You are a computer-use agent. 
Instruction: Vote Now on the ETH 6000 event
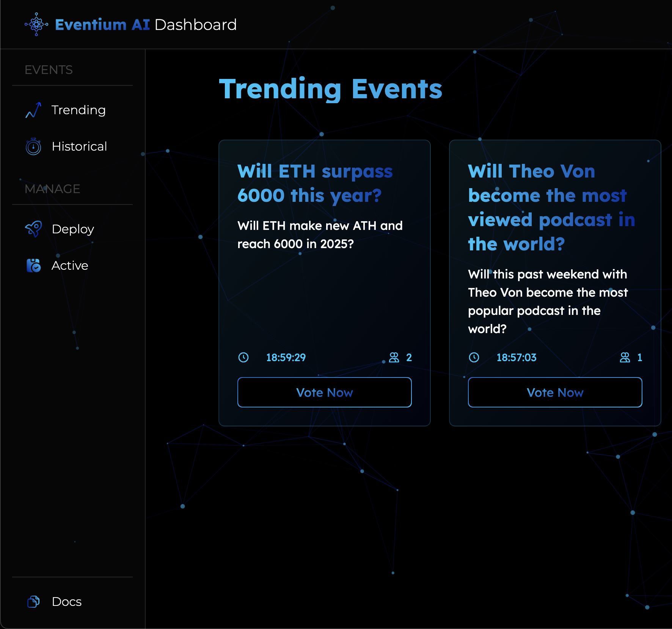click(325, 392)
